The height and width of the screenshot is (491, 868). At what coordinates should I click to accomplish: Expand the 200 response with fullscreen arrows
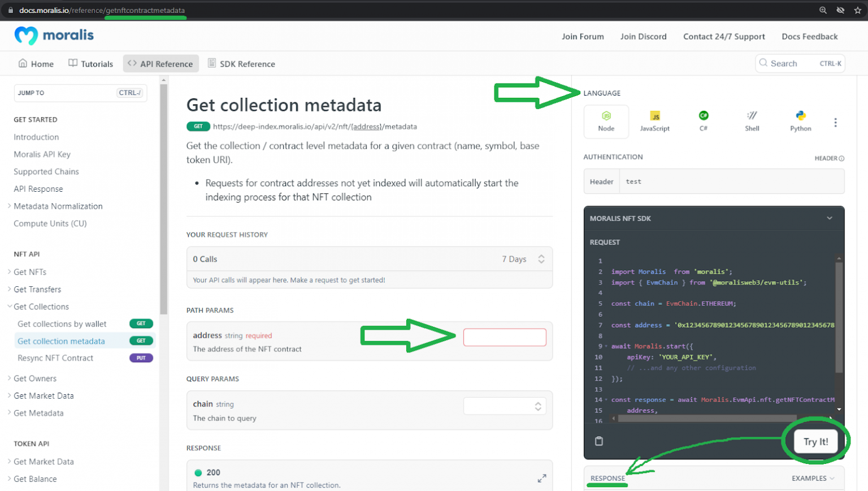(x=542, y=478)
